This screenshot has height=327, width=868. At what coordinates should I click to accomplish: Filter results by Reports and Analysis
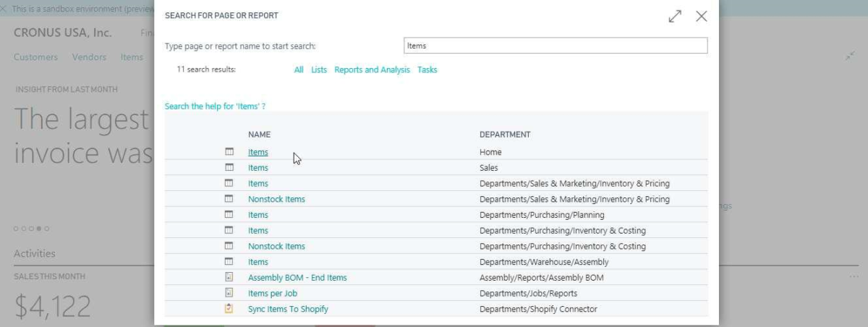(x=372, y=70)
